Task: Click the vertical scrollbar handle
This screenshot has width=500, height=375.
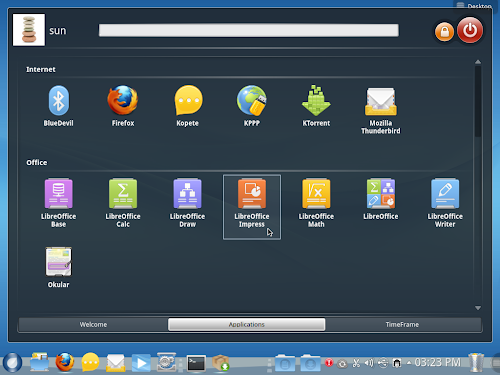Action: (x=478, y=101)
